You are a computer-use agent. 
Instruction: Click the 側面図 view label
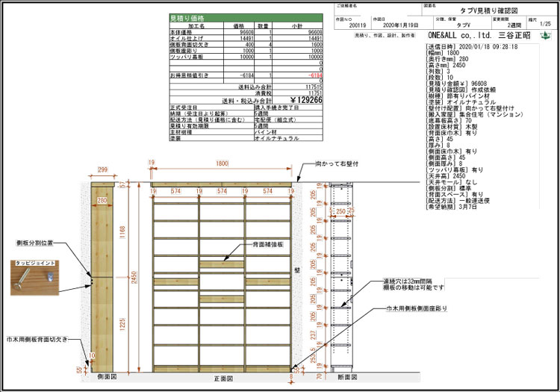point(107,376)
